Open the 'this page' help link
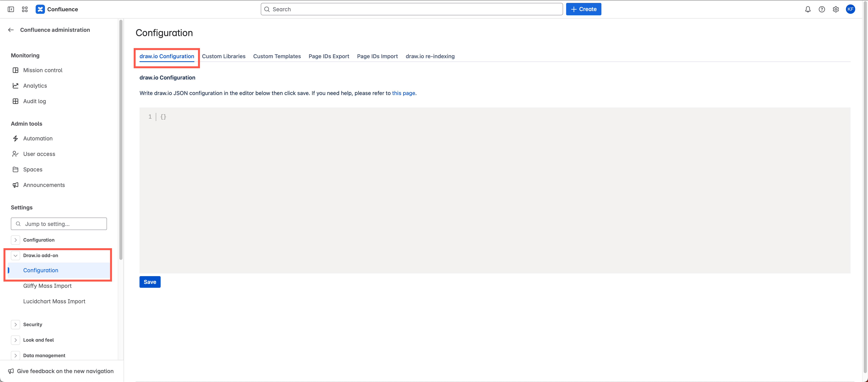Screen dimensions: 868x382 tap(403, 93)
